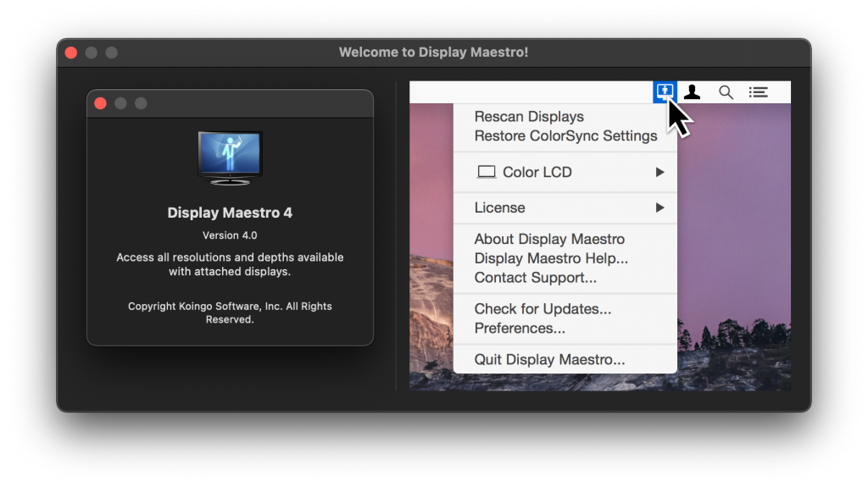
Task: Click the Color LCD monitor icon
Action: [x=487, y=172]
